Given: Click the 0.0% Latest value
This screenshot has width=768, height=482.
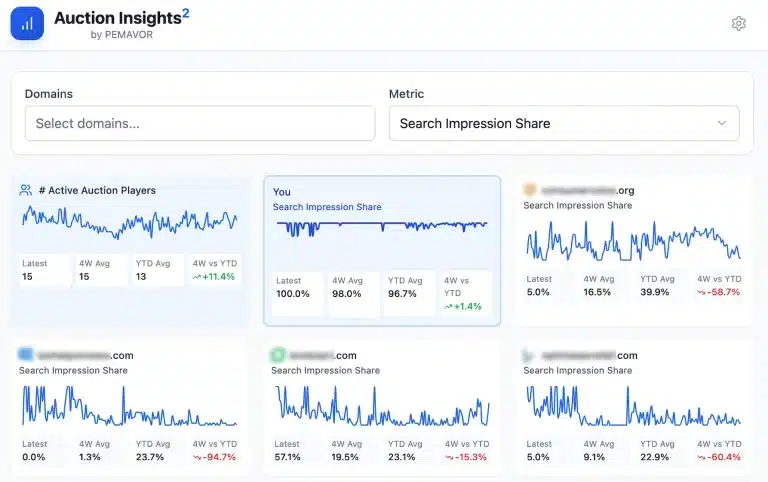Looking at the screenshot, I should 34,457.
